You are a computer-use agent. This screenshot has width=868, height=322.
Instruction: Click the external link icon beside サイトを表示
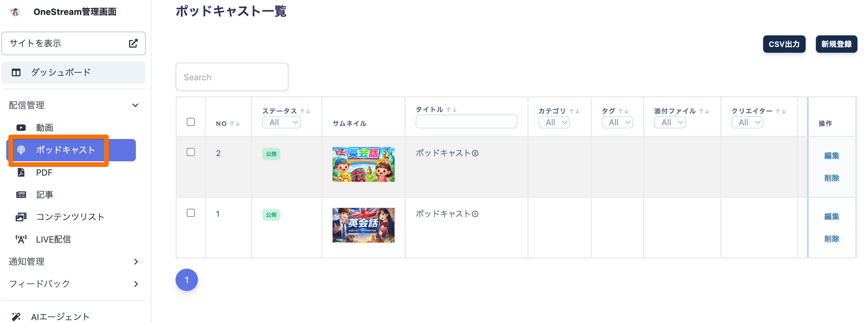pos(133,43)
